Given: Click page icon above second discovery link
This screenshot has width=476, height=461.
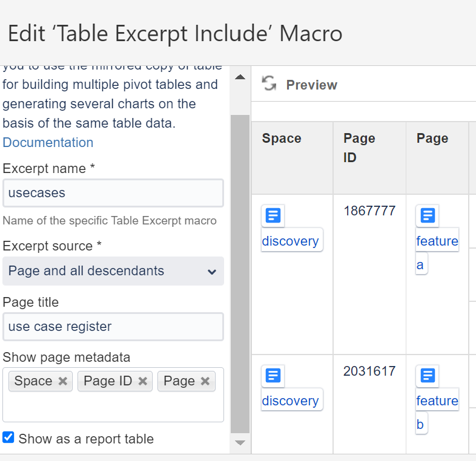Looking at the screenshot, I should pos(273,376).
